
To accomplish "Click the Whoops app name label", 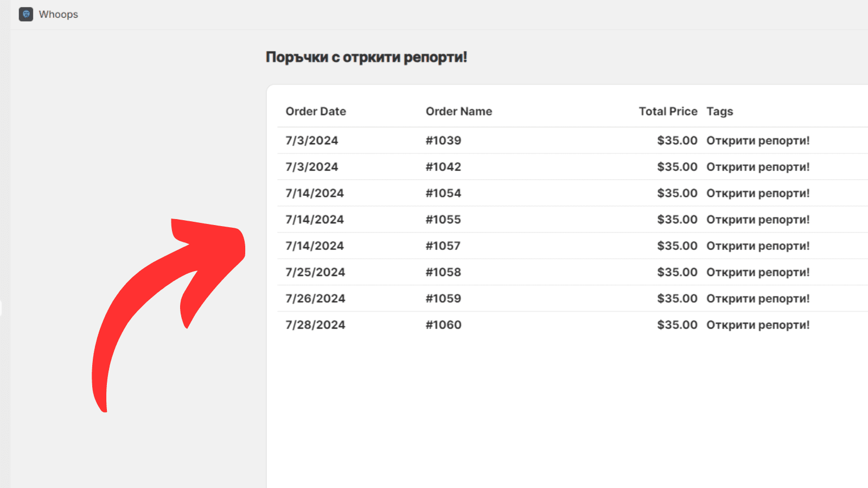I will 59,15.
